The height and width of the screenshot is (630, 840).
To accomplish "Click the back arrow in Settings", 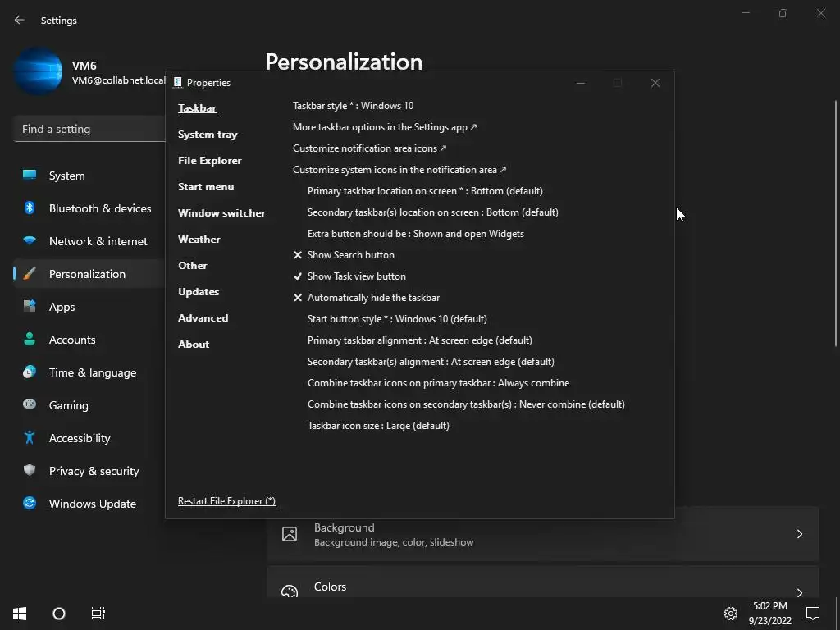I will [x=20, y=20].
